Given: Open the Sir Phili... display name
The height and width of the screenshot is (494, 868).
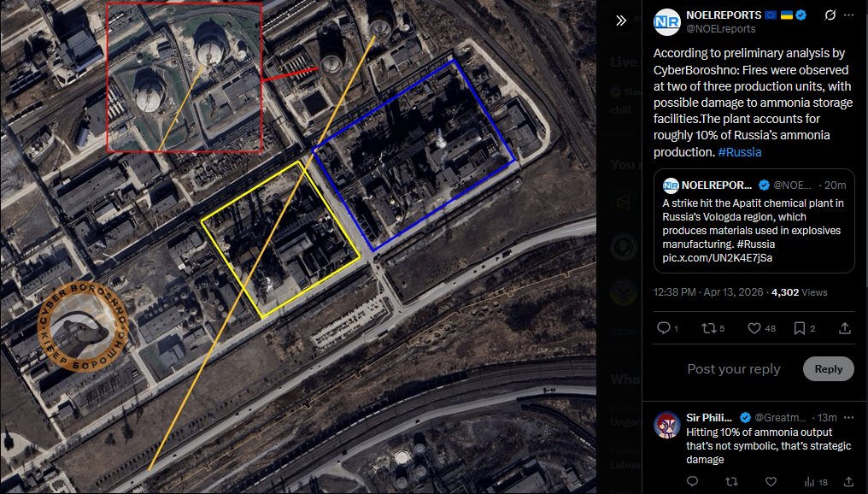Looking at the screenshot, I should [x=708, y=418].
